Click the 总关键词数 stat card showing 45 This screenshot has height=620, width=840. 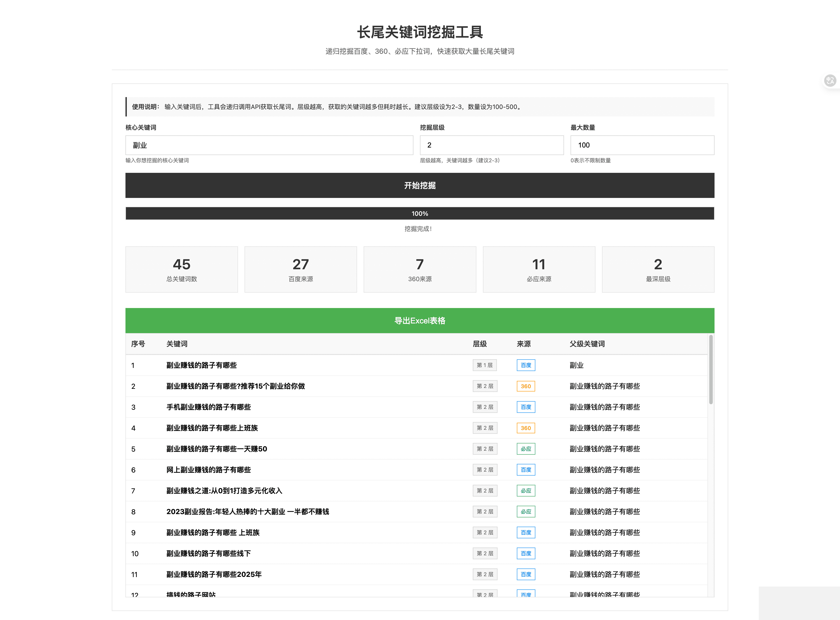point(182,269)
